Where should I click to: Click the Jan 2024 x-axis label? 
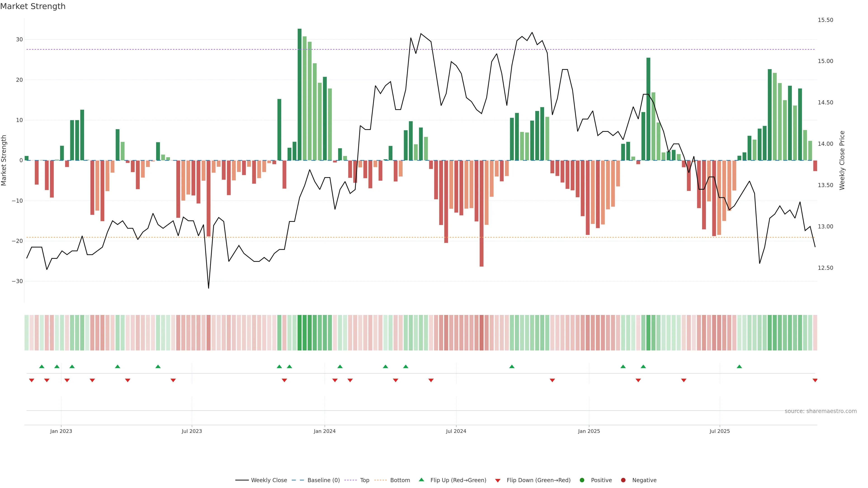[325, 431]
